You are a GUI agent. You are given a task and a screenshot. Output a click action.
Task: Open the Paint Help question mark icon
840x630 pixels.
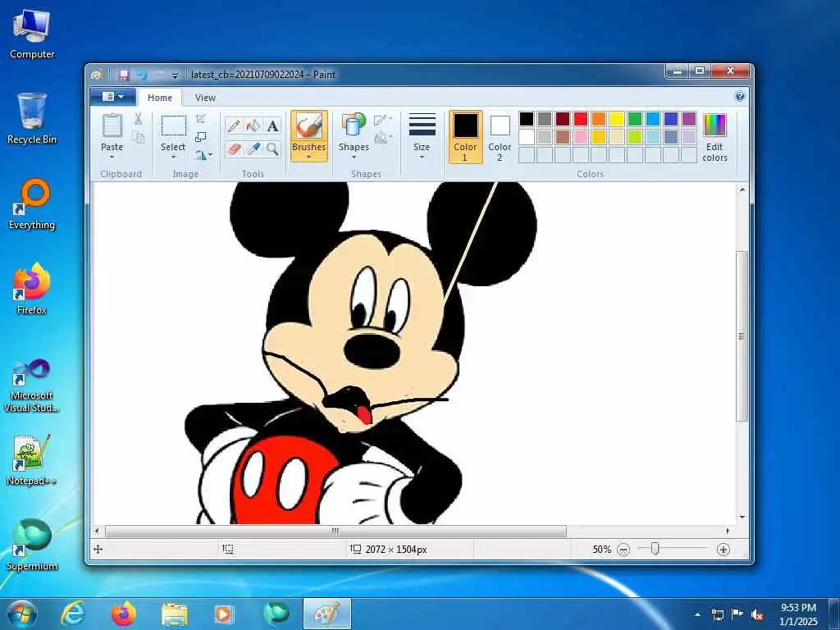point(740,97)
